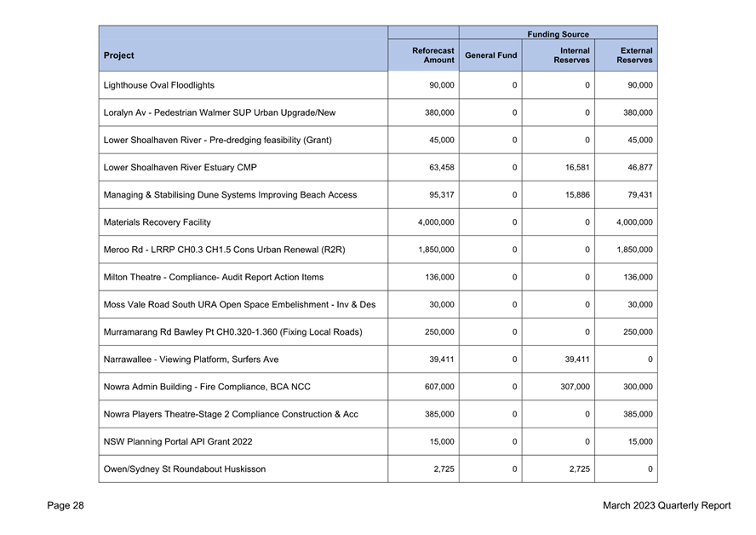Click 'March 2023 Quarterly Report' footer text
Image resolution: width=756 pixels, height=535 pixels.
tap(667, 505)
